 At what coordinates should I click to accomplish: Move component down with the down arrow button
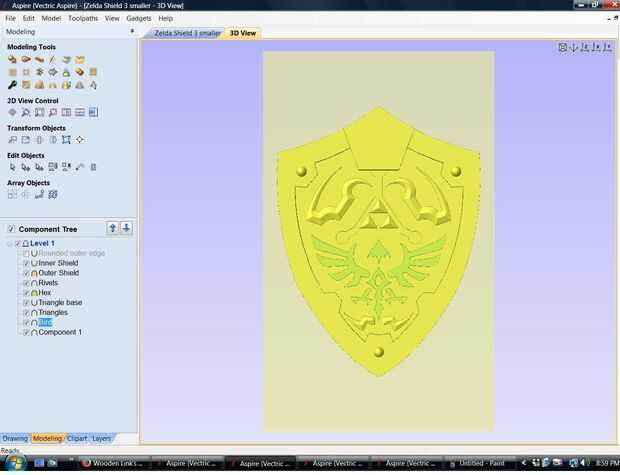pyautogui.click(x=126, y=228)
